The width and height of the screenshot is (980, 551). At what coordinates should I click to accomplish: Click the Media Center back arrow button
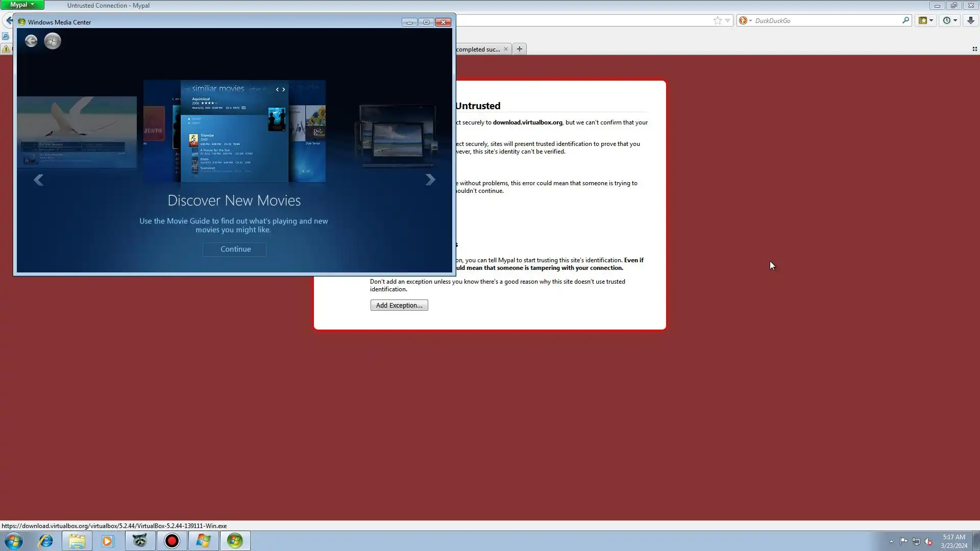pos(31,41)
